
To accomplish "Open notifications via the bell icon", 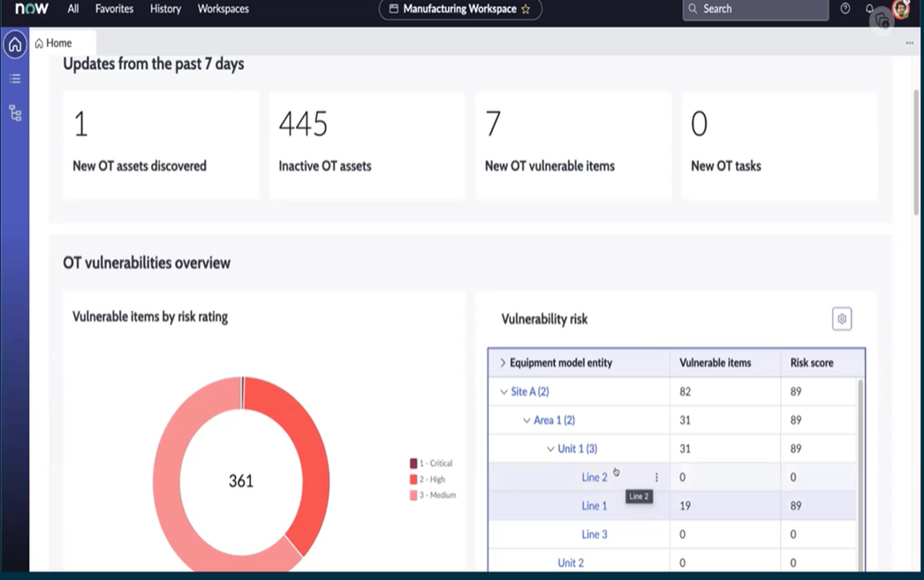I will point(869,9).
